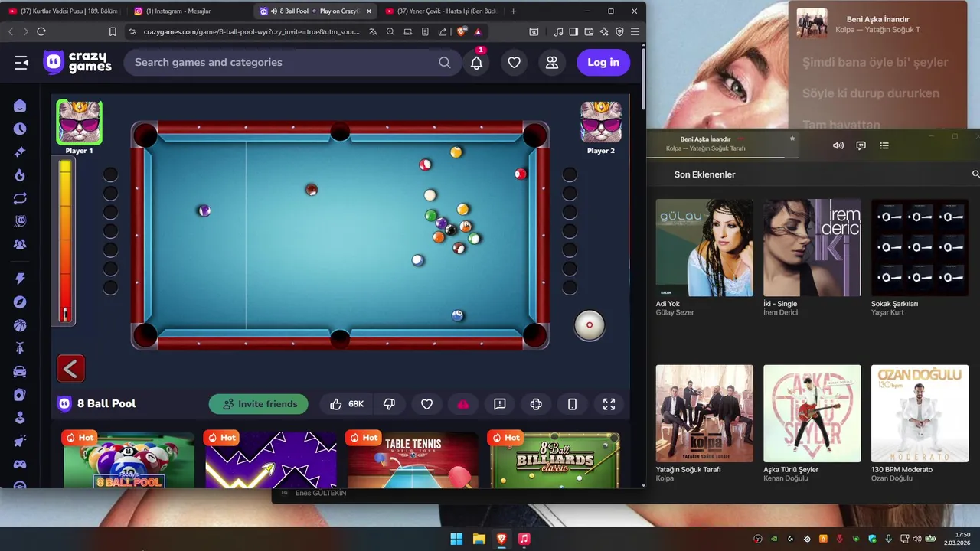Open controller icon in left sidebar
This screenshot has width=980, height=551.
[20, 464]
